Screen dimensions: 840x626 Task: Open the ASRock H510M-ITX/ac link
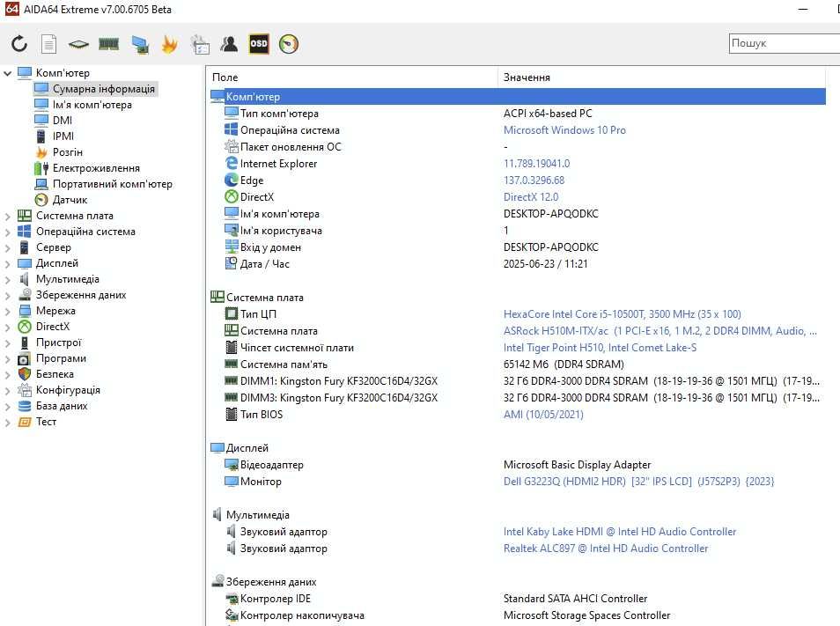click(x=660, y=331)
